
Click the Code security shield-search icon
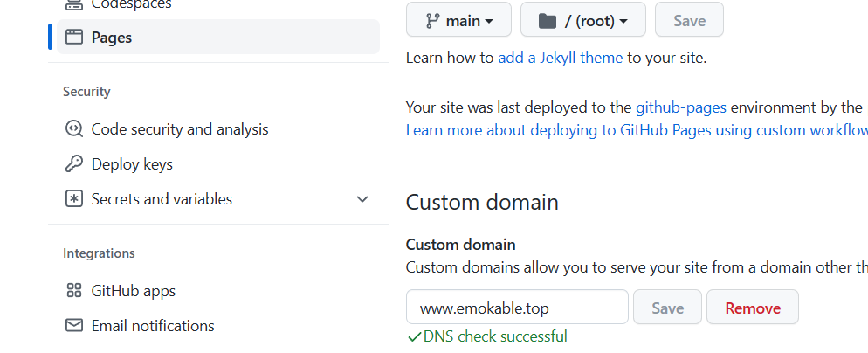tap(74, 129)
